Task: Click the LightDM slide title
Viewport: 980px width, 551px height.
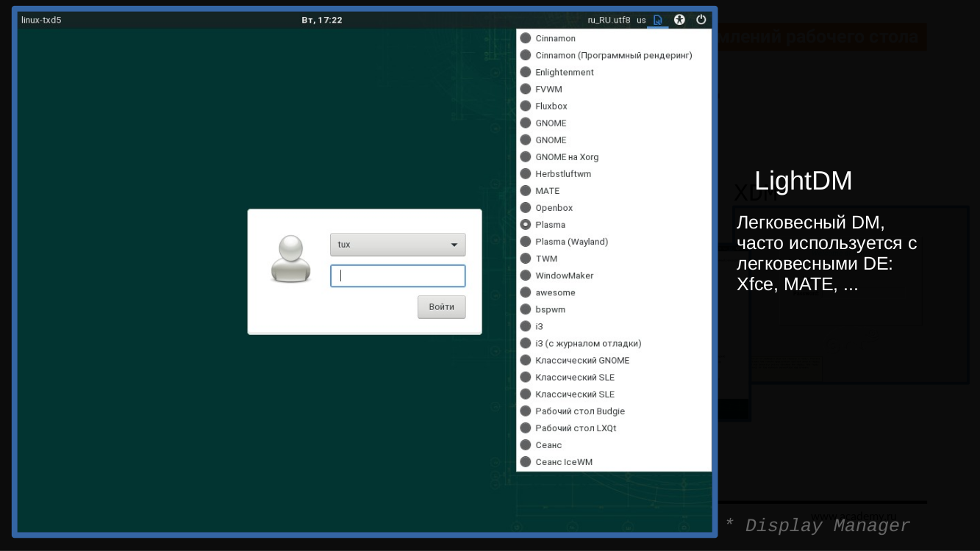Action: [x=804, y=181]
